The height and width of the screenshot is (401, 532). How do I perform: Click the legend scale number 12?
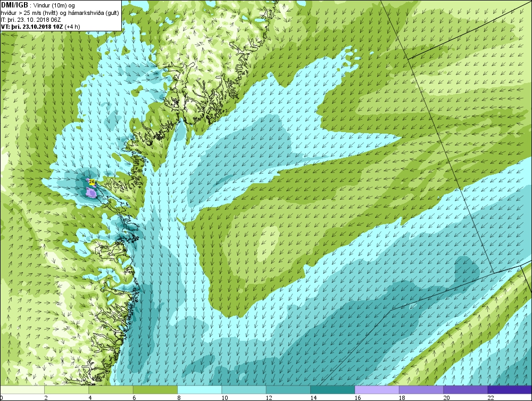coord(269,398)
